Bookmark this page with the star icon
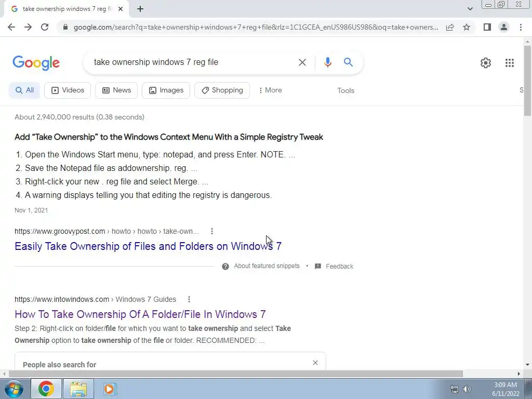The height and width of the screenshot is (399, 532). click(467, 27)
